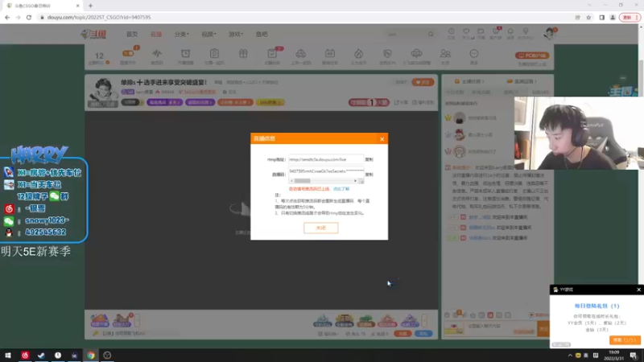
Task: Show hidden tray icons via the taskbar chevron
Action: [x=570, y=356]
